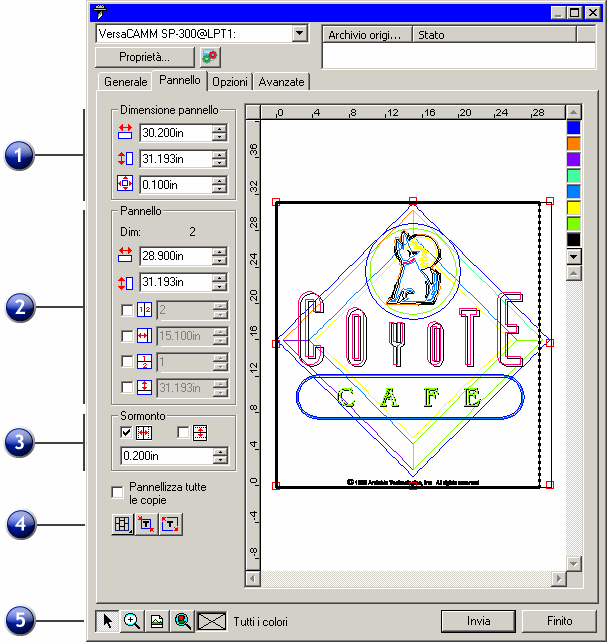Click the deselect tiles T icon
This screenshot has height=642, width=607.
coord(146,524)
